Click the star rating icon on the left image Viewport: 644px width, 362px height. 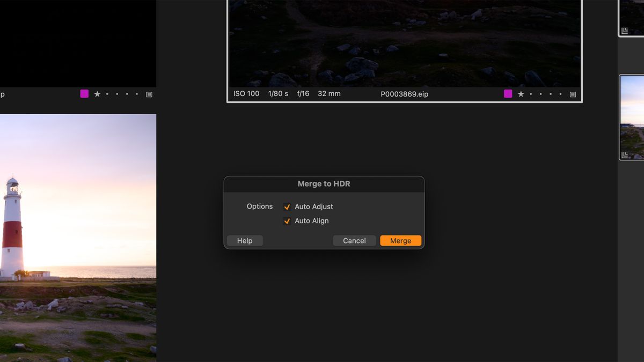97,93
